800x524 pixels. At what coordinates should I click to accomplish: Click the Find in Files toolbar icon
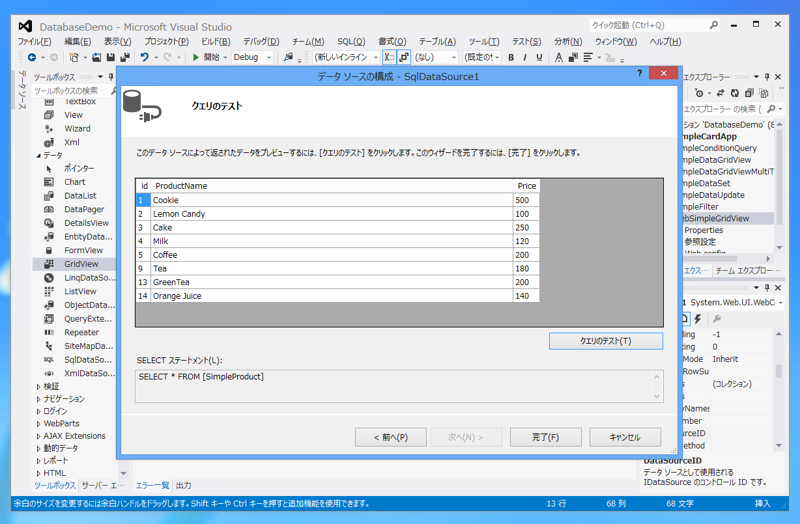tap(289, 57)
